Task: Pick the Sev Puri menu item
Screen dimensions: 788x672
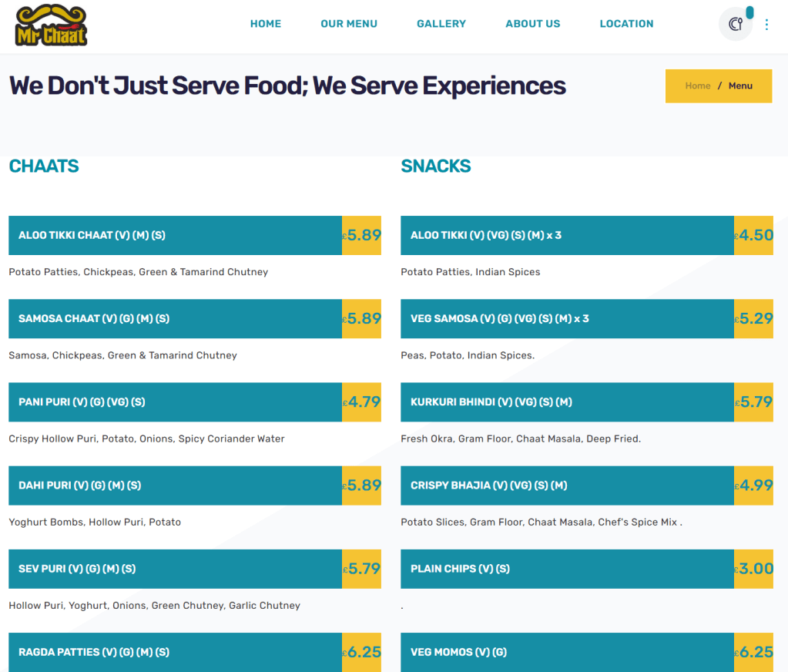Action: (77, 569)
